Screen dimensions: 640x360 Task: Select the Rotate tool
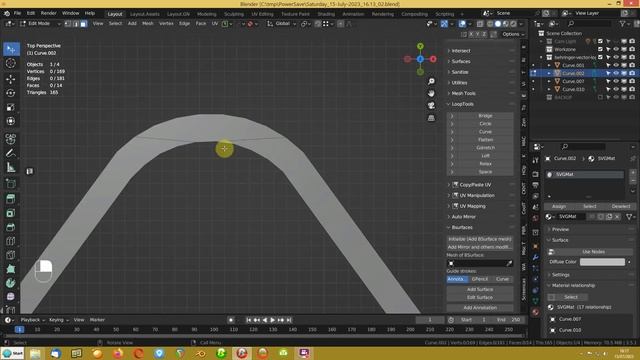point(11,93)
